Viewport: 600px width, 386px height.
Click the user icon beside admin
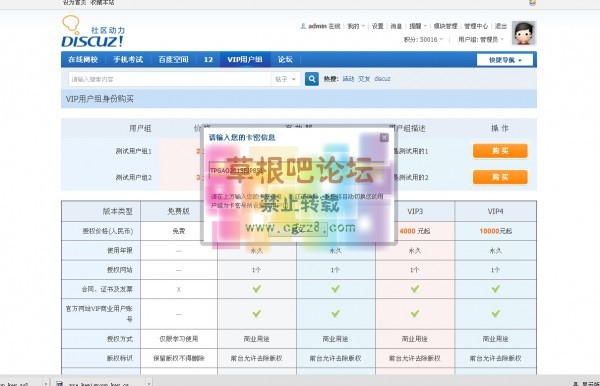click(303, 26)
